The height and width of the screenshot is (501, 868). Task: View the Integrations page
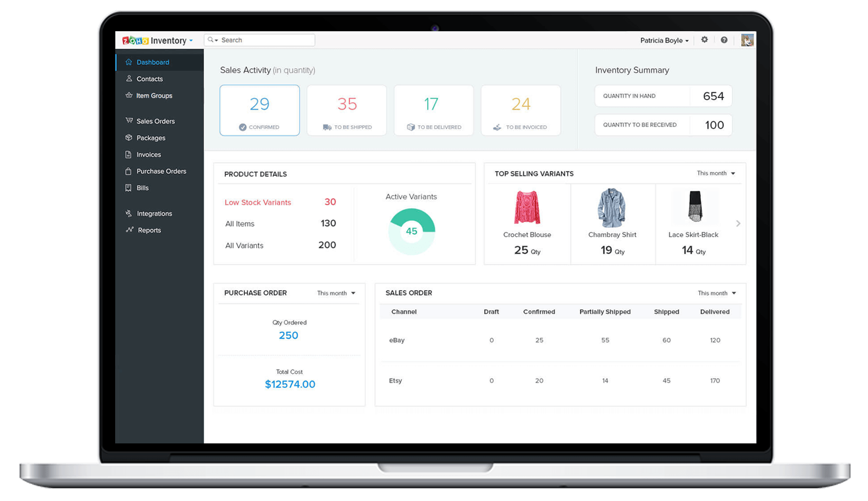click(x=154, y=214)
